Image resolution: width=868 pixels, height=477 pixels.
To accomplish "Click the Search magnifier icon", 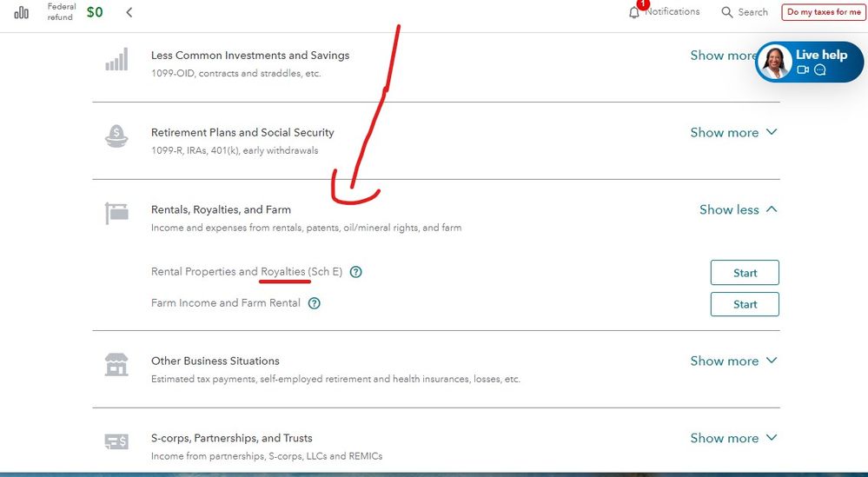I will click(727, 12).
